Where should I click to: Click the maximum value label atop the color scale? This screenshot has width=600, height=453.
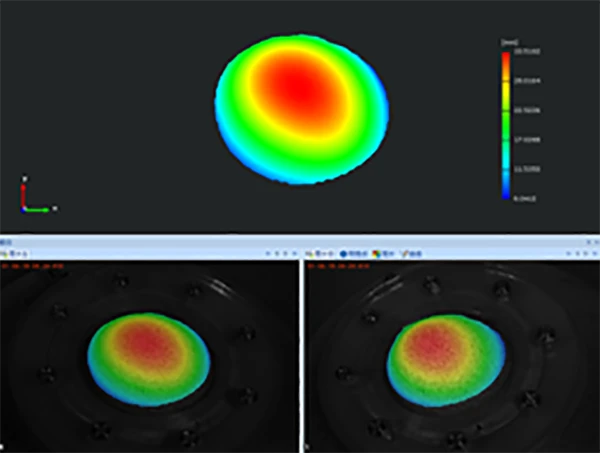tap(527, 51)
